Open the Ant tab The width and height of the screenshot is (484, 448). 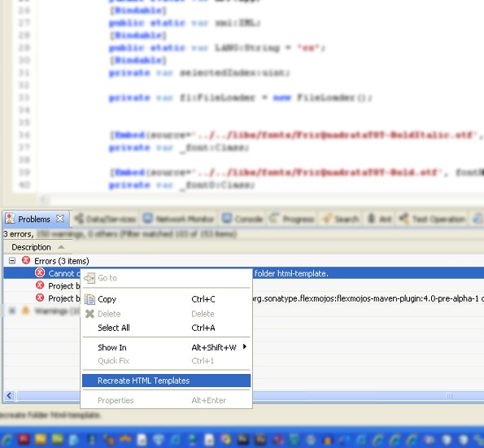tap(379, 219)
